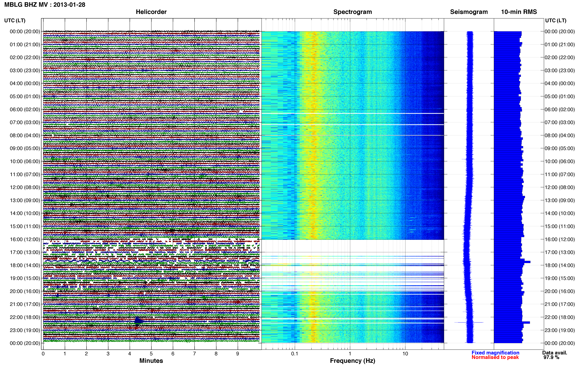Select the 'Spectrogram' panel heading
The image size is (588, 368).
tap(352, 12)
